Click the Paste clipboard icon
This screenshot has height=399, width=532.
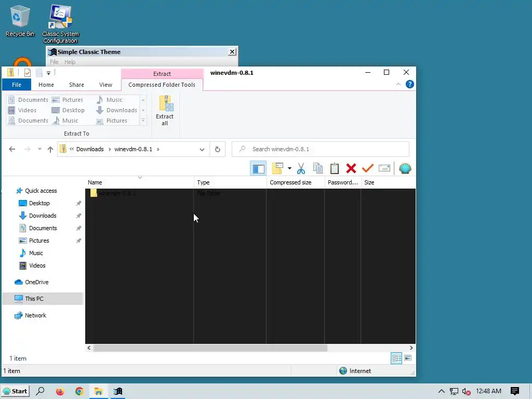click(x=335, y=169)
